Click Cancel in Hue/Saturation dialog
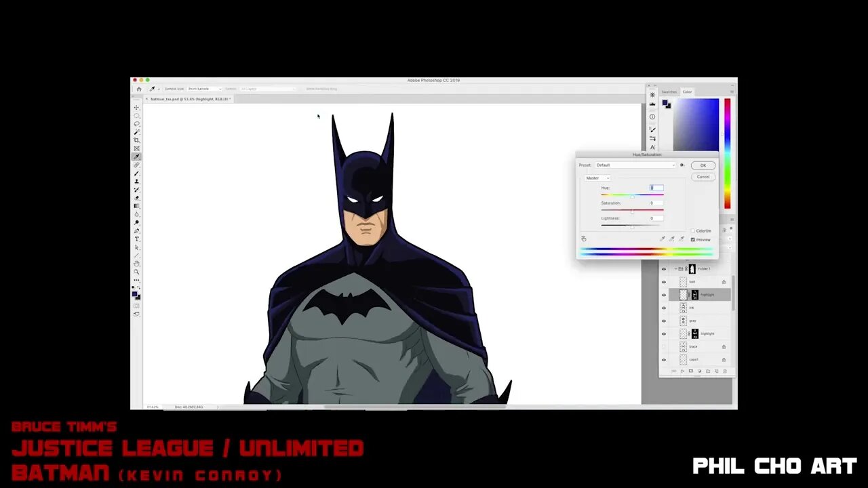 point(703,177)
